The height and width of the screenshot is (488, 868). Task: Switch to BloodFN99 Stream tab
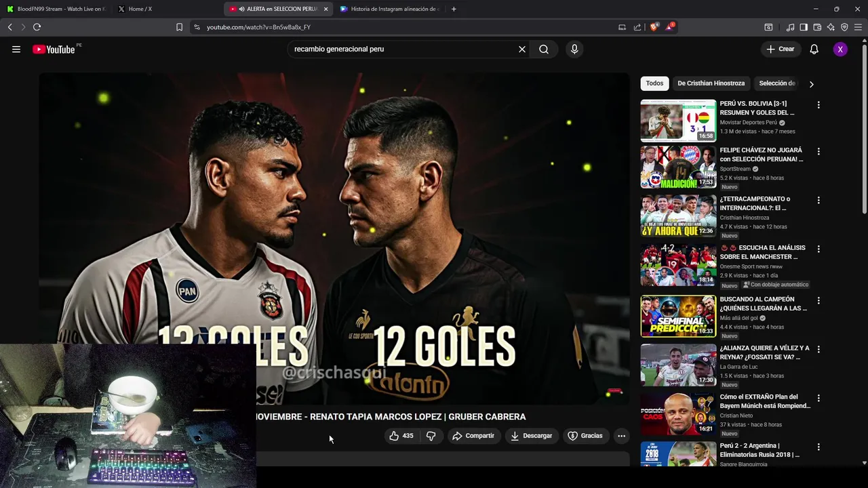pos(56,9)
